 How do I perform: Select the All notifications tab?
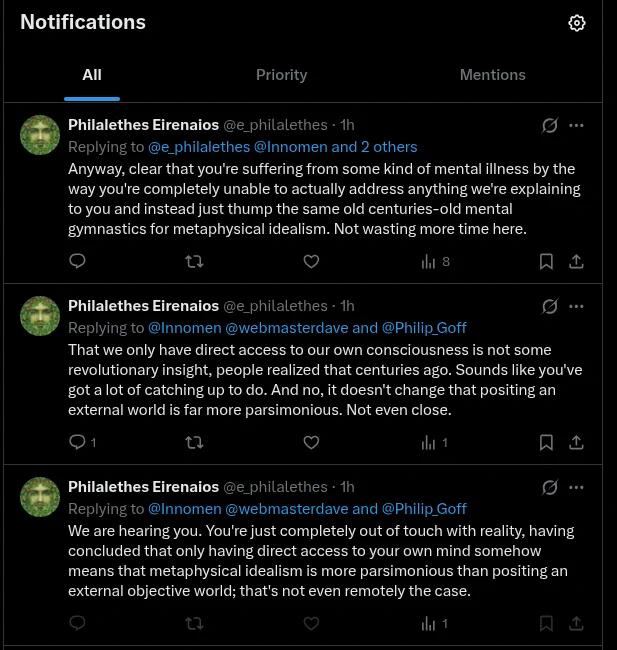point(92,75)
